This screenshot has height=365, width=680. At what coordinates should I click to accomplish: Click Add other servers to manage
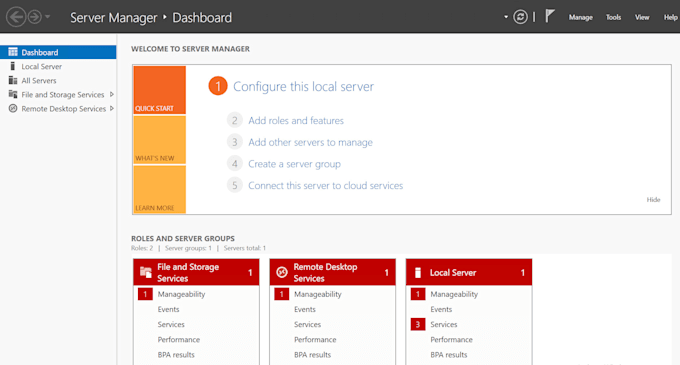coord(310,142)
